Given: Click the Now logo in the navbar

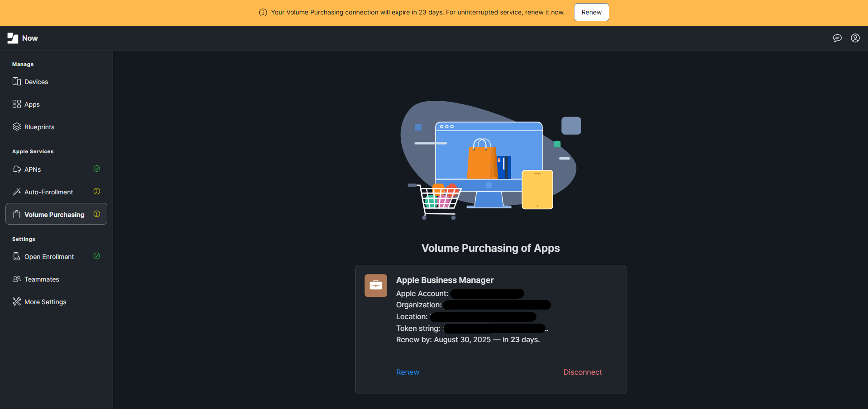Looking at the screenshot, I should [23, 38].
